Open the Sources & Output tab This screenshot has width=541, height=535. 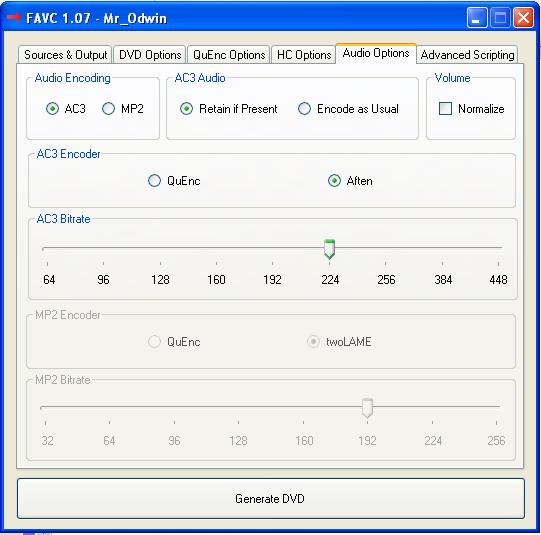(x=66, y=55)
